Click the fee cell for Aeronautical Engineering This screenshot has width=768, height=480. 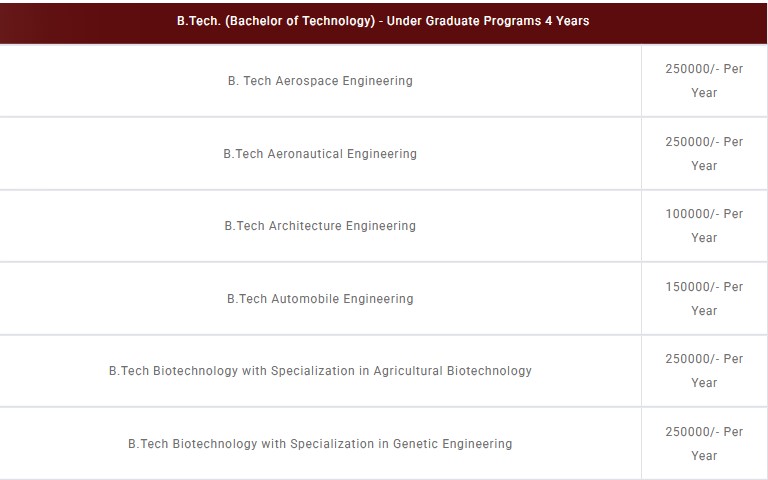(x=704, y=154)
